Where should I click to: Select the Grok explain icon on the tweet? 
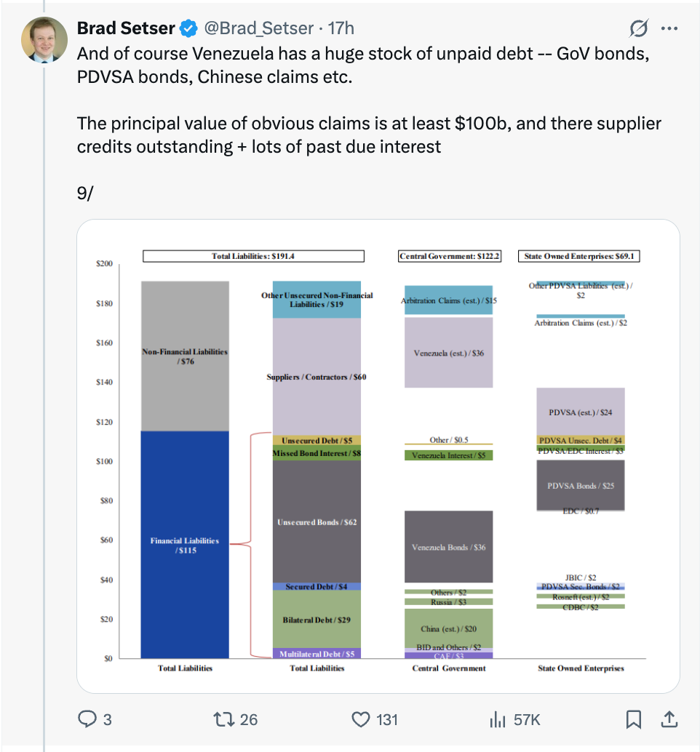pyautogui.click(x=637, y=27)
